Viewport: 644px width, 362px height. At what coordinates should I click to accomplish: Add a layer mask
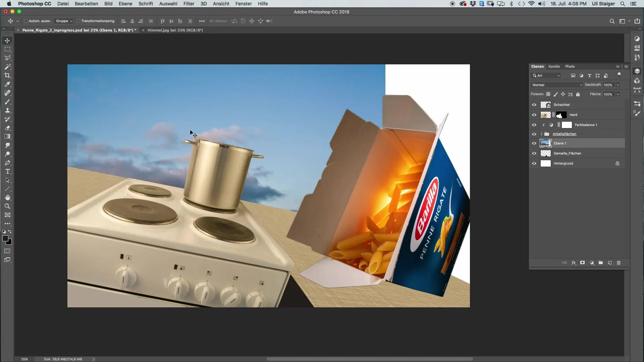(x=583, y=263)
